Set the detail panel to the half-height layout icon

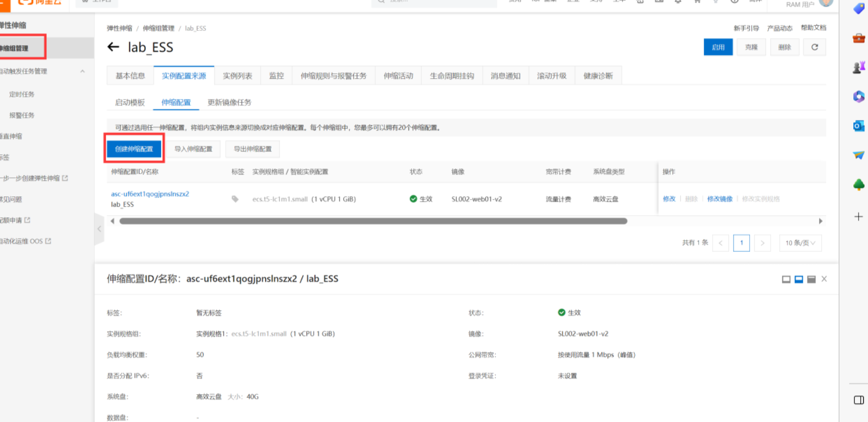[799, 279]
